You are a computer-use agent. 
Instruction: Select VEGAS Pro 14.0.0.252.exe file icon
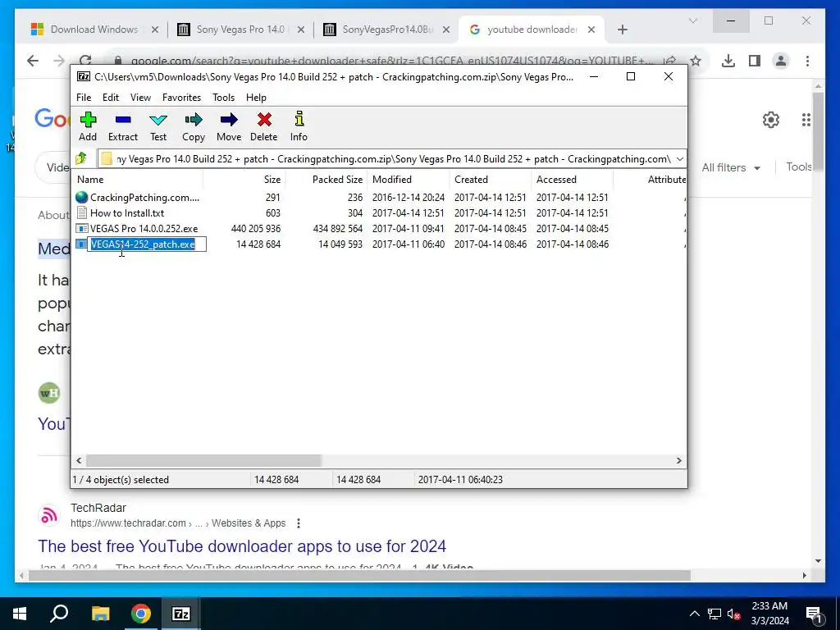(x=81, y=228)
